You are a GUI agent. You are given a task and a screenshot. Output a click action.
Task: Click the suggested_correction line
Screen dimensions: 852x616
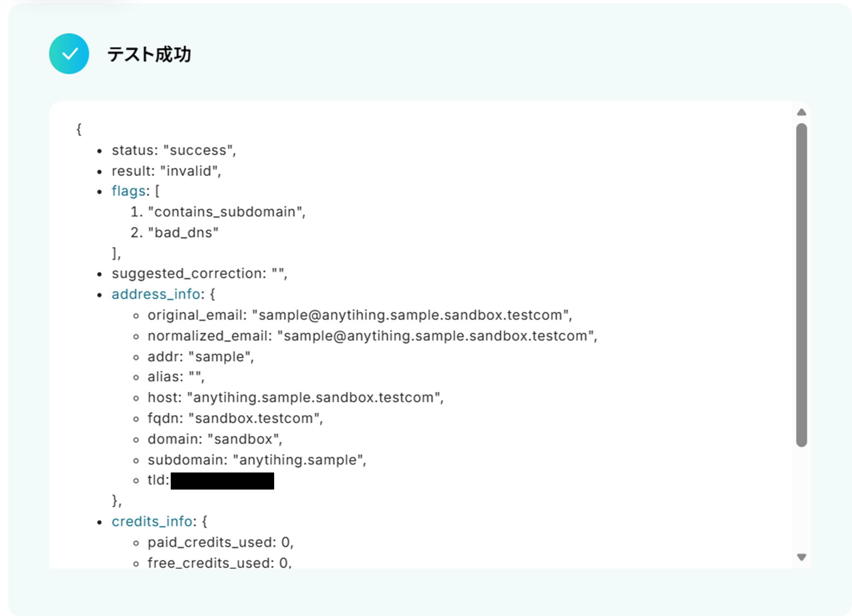pyautogui.click(x=199, y=273)
